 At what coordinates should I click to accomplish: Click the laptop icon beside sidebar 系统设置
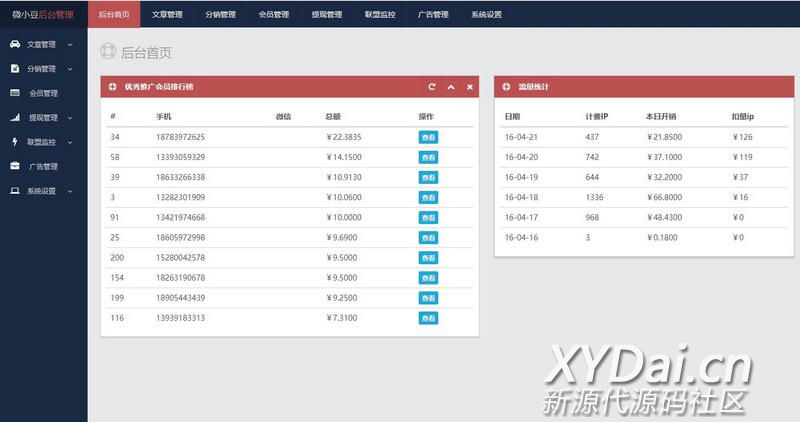(15, 190)
